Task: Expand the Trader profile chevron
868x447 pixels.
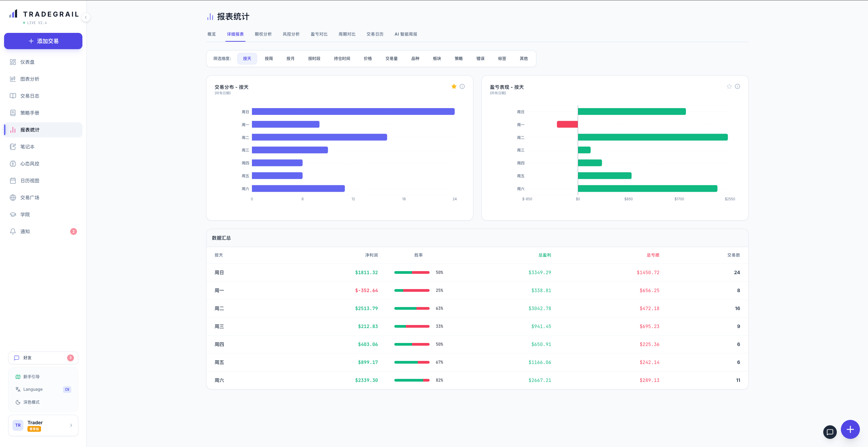Action: (x=71, y=425)
